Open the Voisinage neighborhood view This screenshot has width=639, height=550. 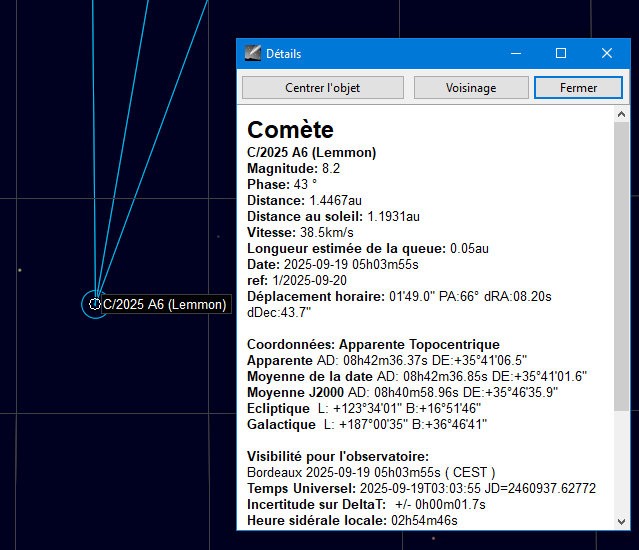coord(470,88)
